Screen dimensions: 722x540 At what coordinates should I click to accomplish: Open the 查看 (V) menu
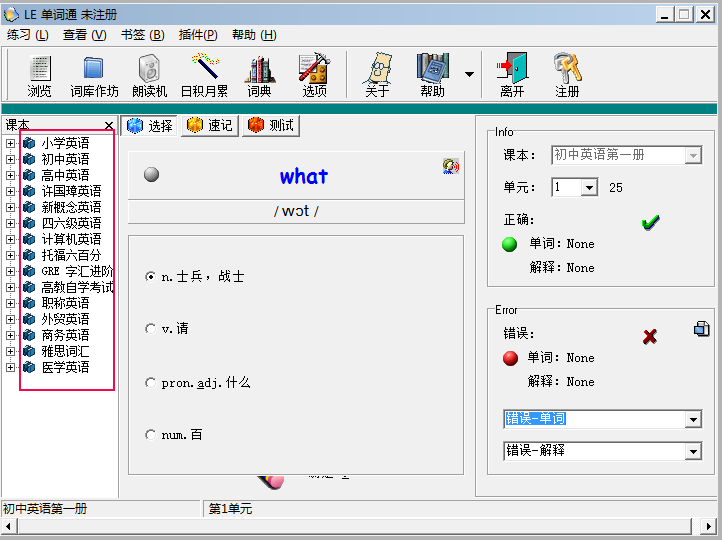(85, 35)
